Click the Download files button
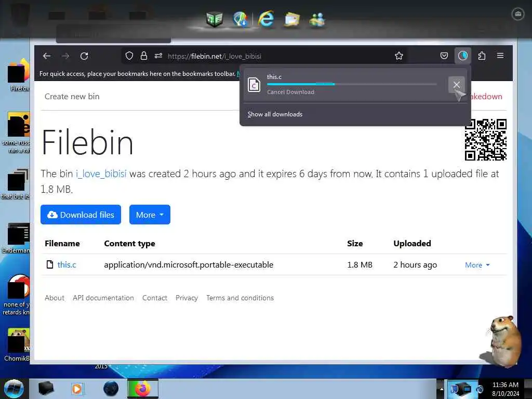 tap(81, 215)
